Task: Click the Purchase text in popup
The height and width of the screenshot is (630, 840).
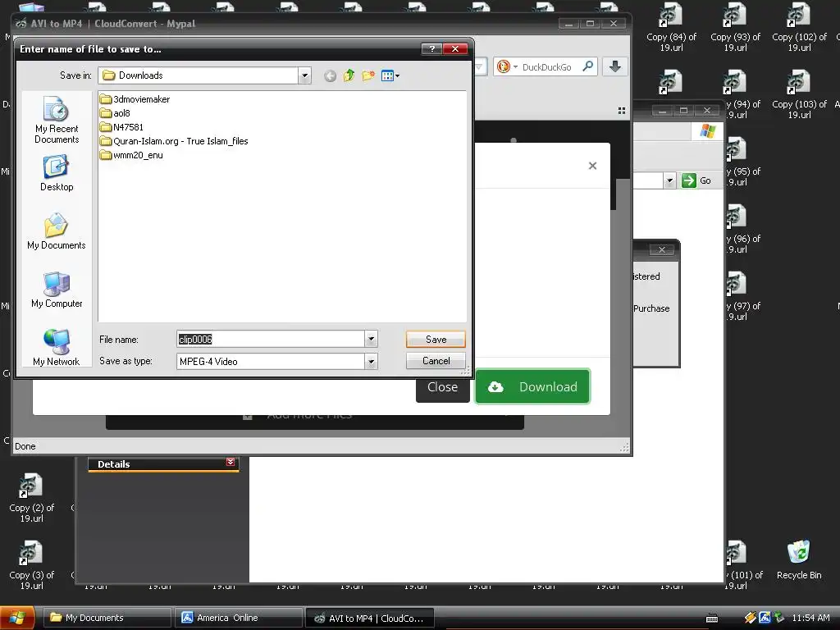Action: tap(651, 308)
